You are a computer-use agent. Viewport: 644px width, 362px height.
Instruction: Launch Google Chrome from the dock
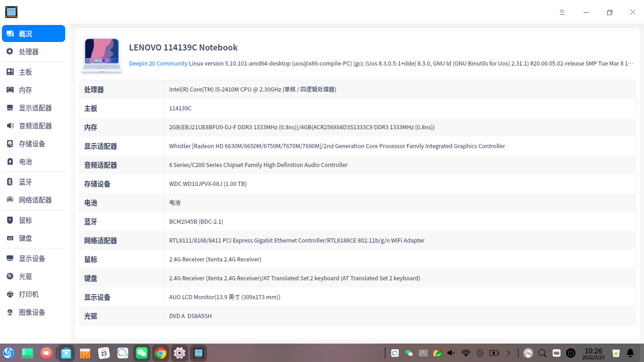[x=161, y=353]
